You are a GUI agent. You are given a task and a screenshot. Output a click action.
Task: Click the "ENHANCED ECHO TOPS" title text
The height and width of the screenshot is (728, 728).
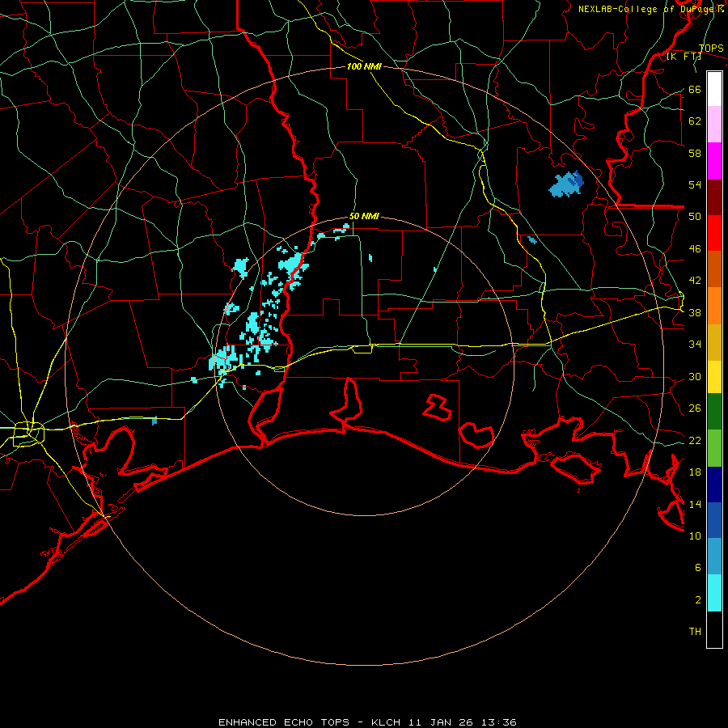283,722
